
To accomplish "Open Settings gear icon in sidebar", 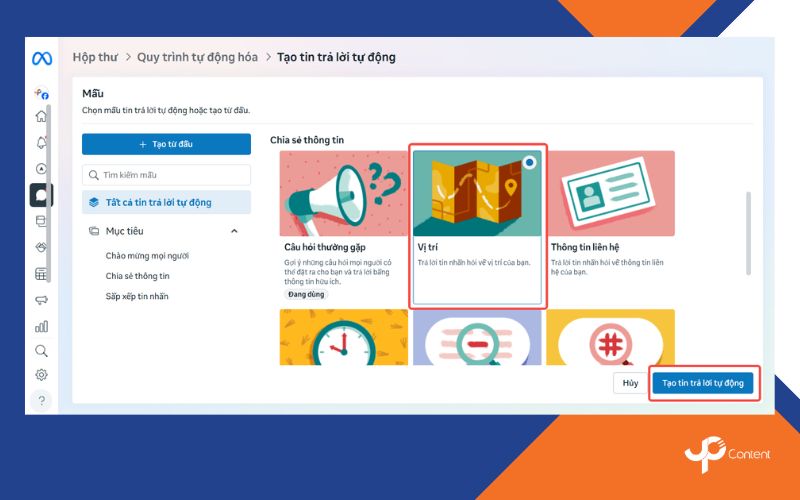I will tap(41, 375).
